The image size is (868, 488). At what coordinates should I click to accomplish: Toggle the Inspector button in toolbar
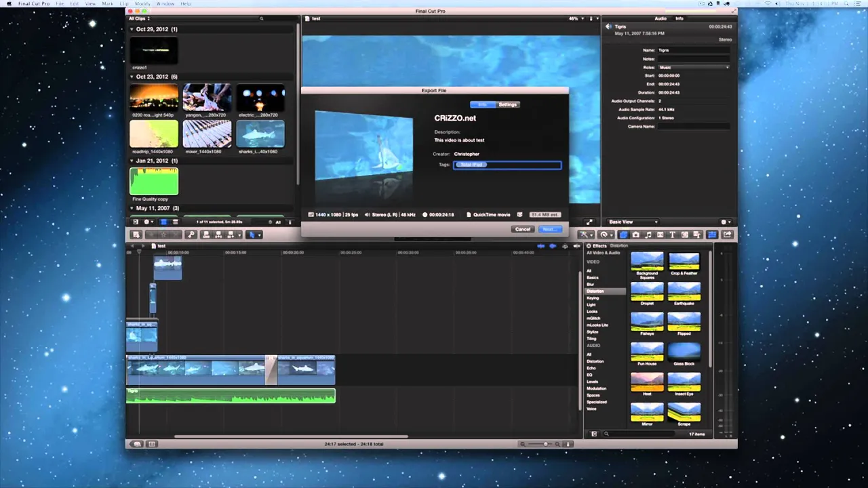[x=712, y=235]
